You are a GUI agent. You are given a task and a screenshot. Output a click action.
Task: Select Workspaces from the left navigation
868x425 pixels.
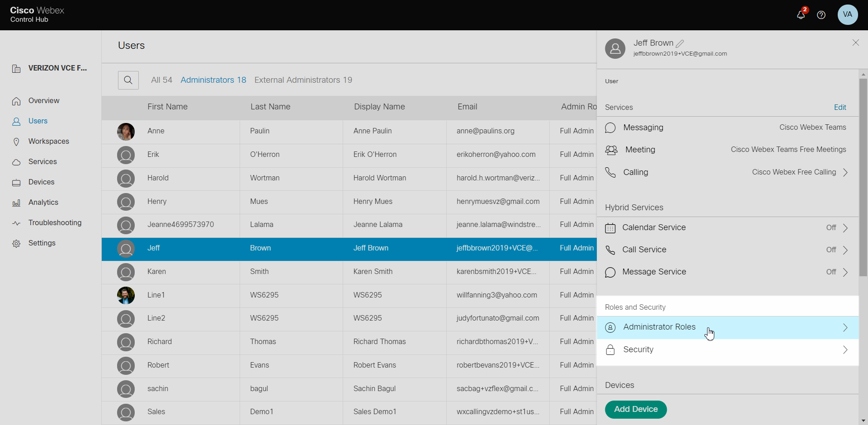coord(48,141)
